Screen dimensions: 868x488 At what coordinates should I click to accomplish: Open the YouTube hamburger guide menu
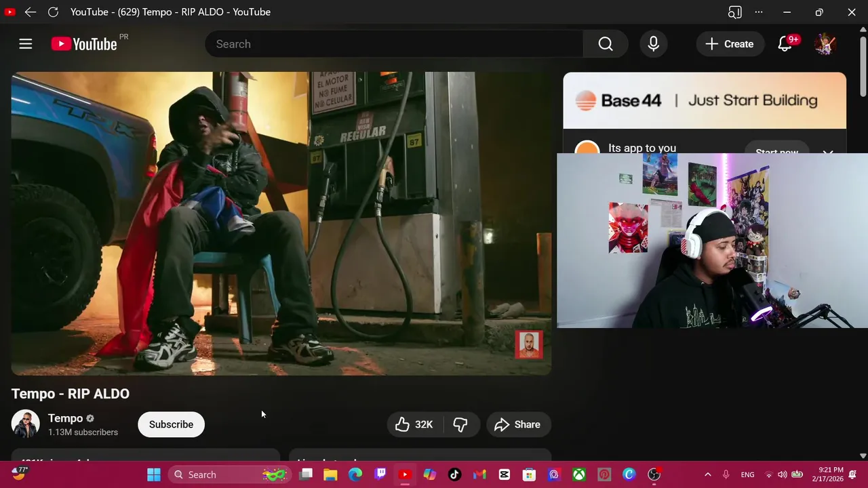coord(26,44)
